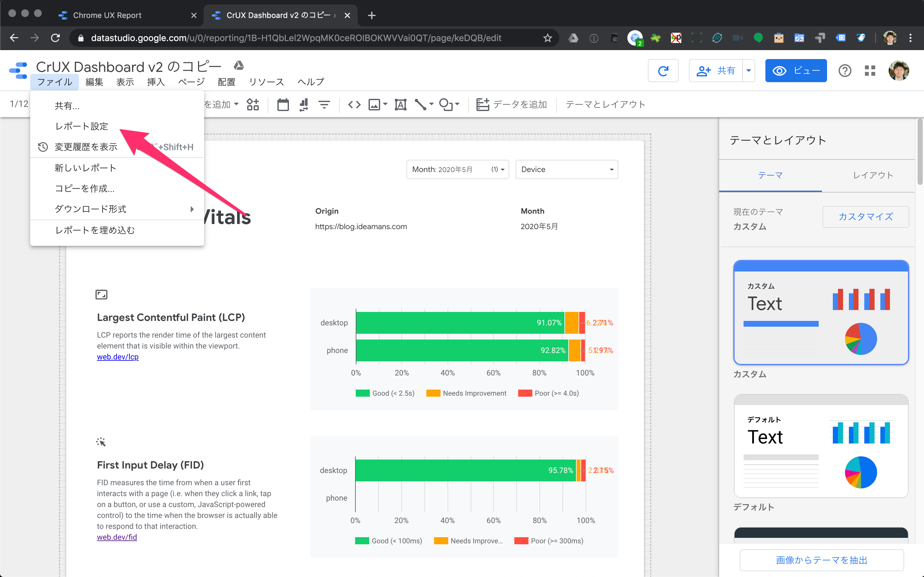The height and width of the screenshot is (577, 924).
Task: Open the share button dropdown arrow
Action: [x=748, y=71]
